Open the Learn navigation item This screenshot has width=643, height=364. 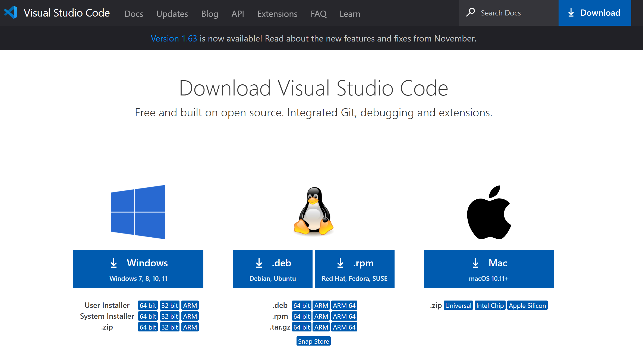(x=350, y=14)
